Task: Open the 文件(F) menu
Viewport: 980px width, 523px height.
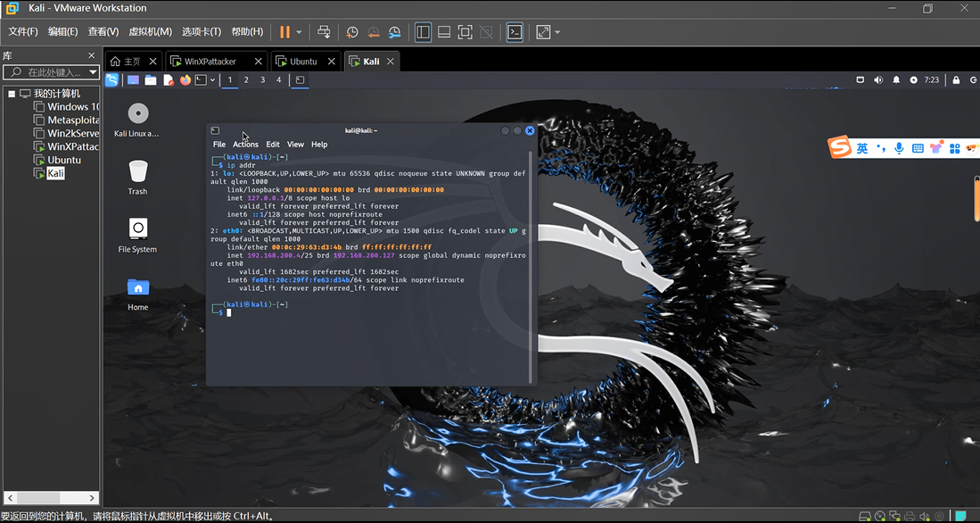Action: 22,31
